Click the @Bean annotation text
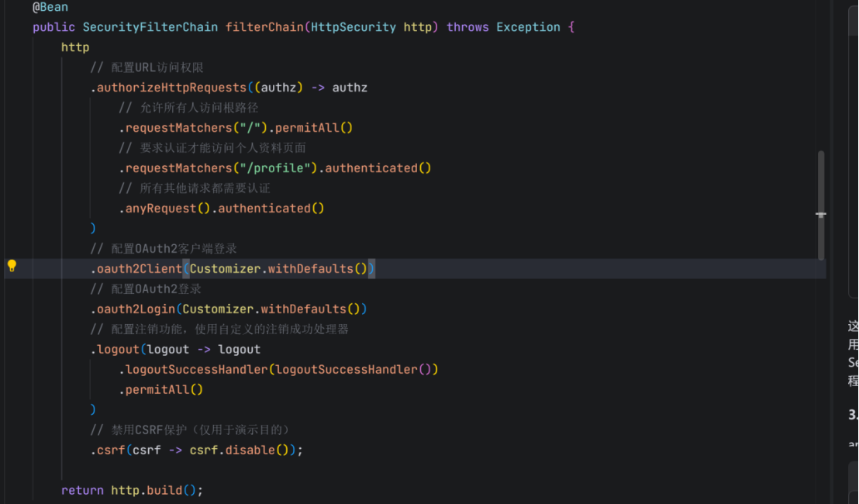Image resolution: width=859 pixels, height=504 pixels. 50,7
